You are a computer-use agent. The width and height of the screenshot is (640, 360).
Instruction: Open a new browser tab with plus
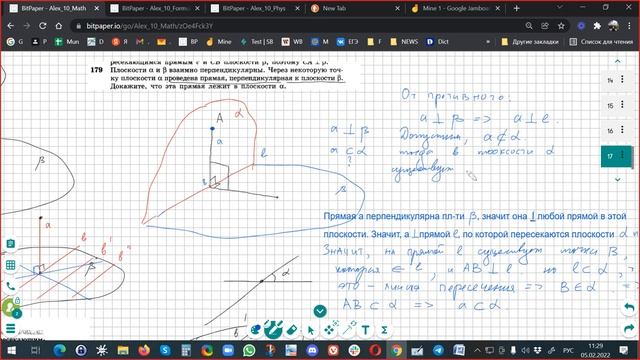pyautogui.click(x=516, y=8)
